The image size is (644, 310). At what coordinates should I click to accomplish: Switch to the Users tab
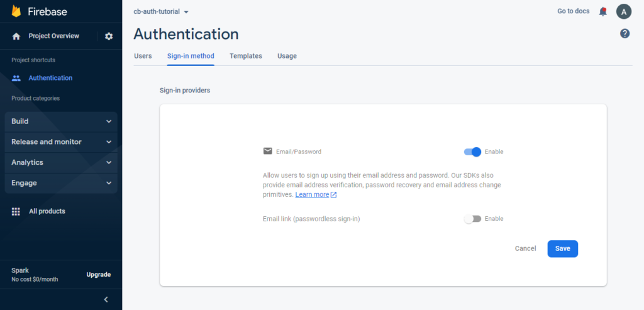click(x=143, y=56)
